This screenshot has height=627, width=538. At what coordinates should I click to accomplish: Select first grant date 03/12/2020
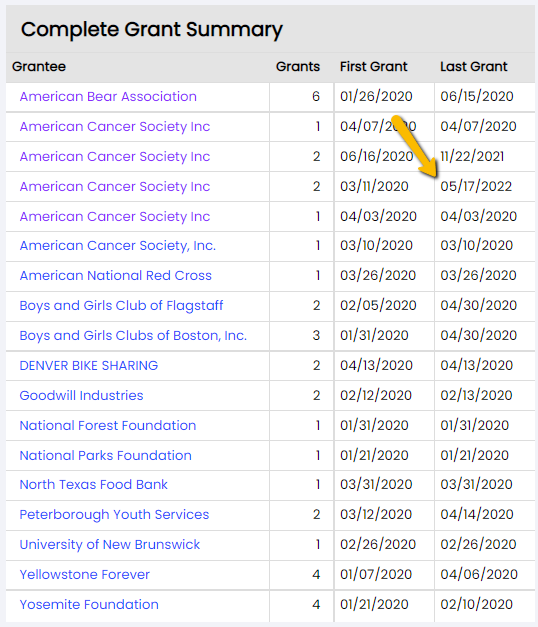pos(376,515)
